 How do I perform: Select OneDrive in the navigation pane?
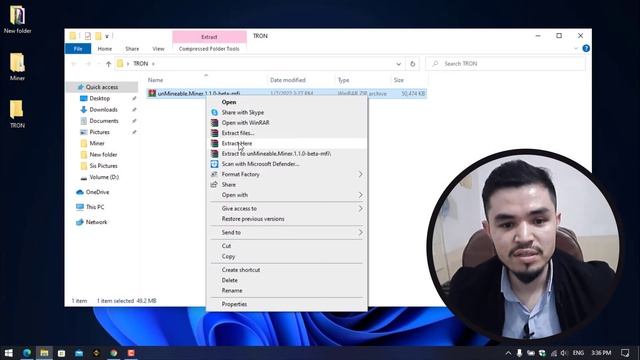[x=97, y=192]
